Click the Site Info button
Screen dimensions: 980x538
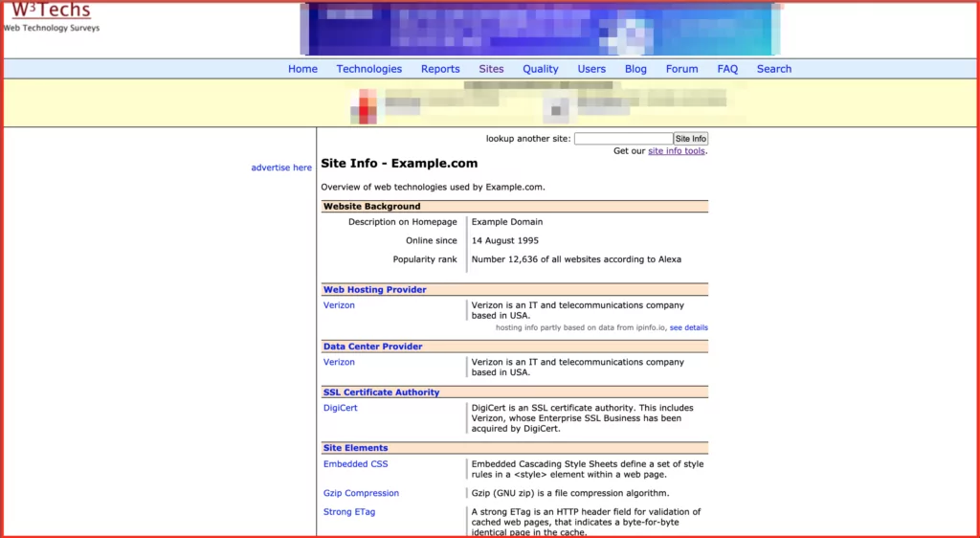(691, 139)
